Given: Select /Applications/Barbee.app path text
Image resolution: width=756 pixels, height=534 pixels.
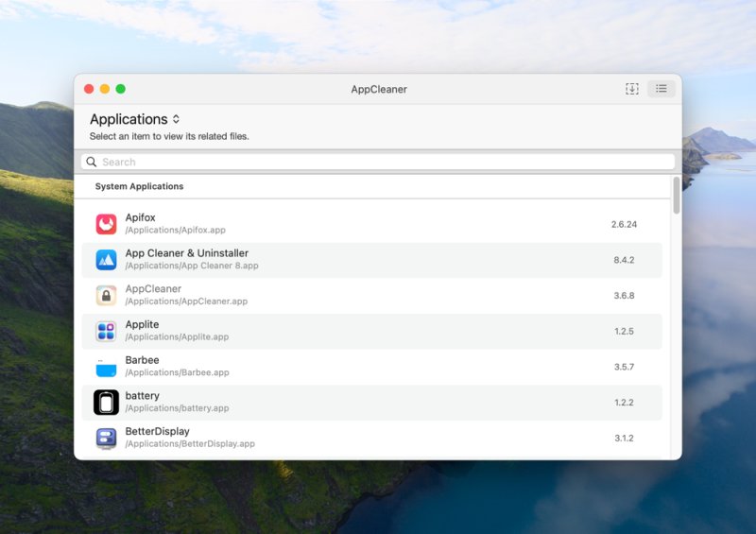Looking at the screenshot, I should click(177, 372).
